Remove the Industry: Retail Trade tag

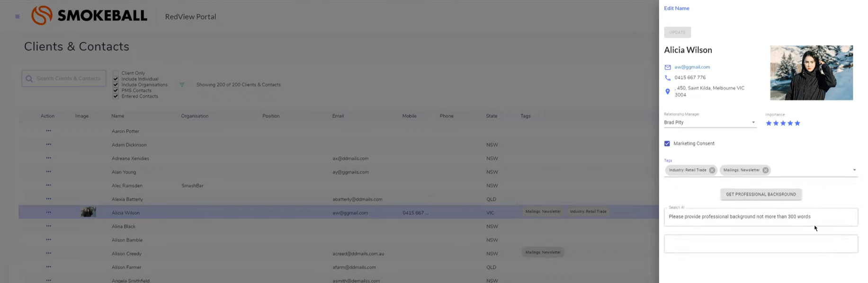(x=712, y=170)
